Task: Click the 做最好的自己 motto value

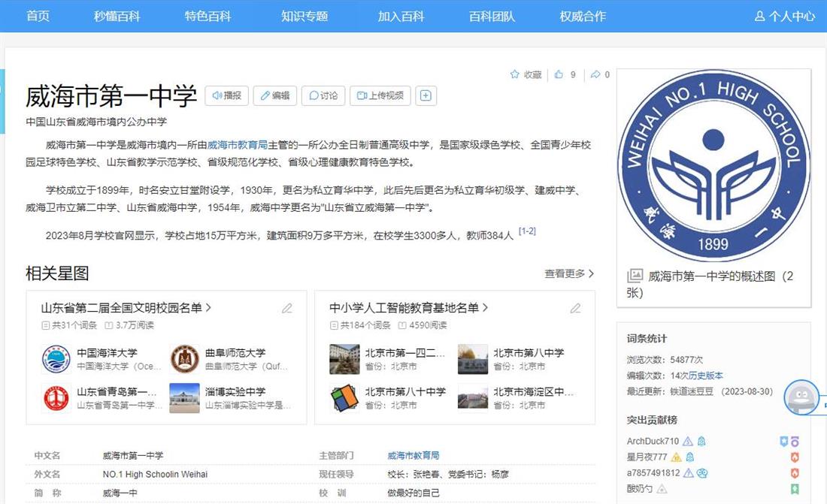Action: click(x=413, y=493)
